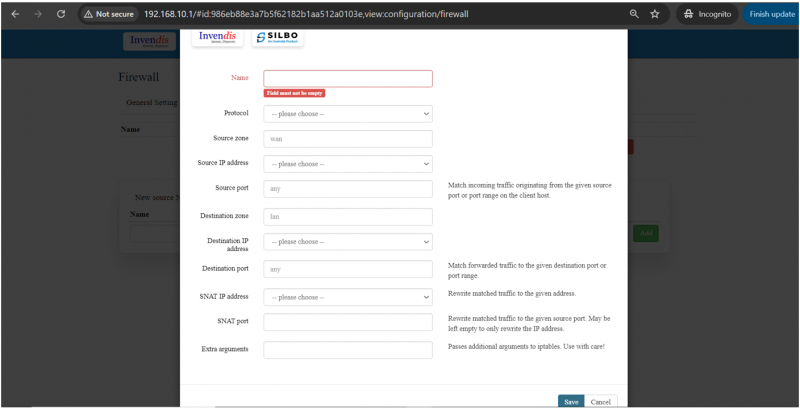Click the SILBO logo in dialog
800x409 pixels.
[x=277, y=37]
